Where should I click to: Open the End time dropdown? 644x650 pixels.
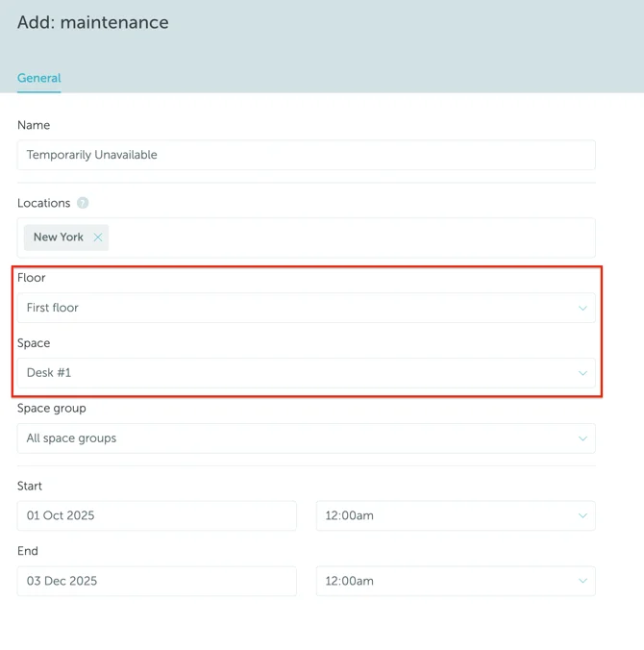442,581
